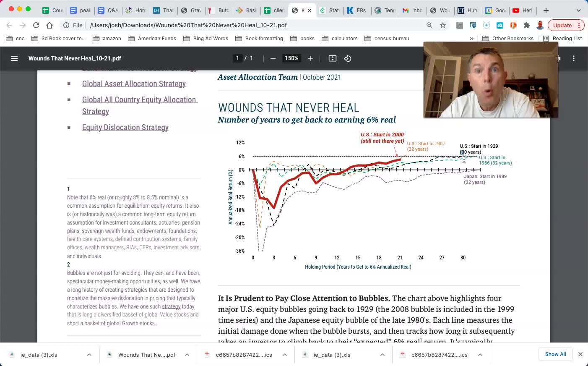Open a new browser tab
The height and width of the screenshot is (366, 588).
coord(546,10)
